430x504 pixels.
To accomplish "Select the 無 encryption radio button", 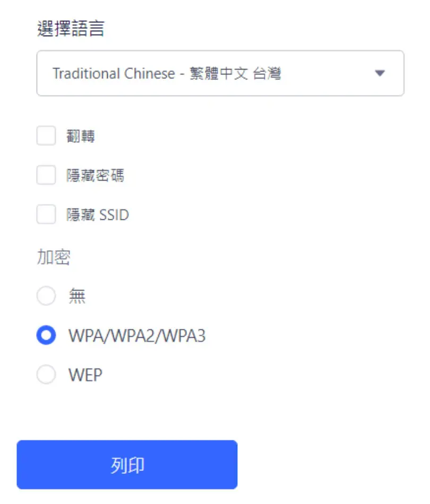I will pos(46,296).
